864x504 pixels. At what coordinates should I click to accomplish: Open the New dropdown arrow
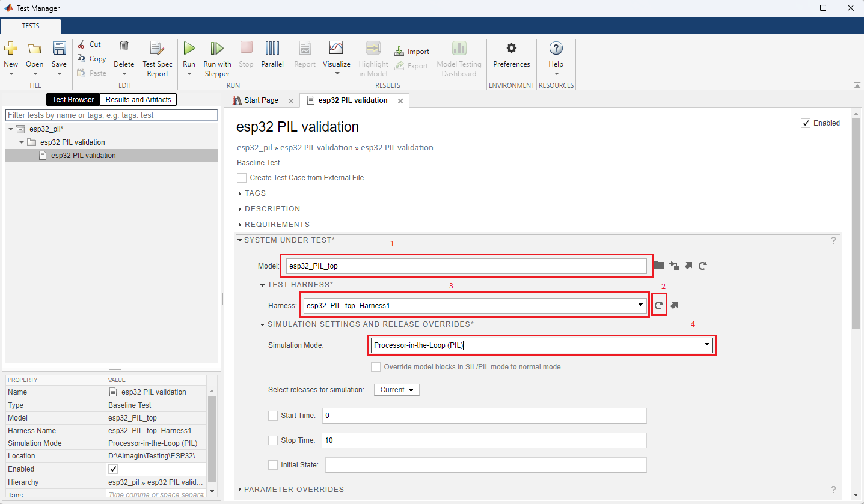coord(11,74)
